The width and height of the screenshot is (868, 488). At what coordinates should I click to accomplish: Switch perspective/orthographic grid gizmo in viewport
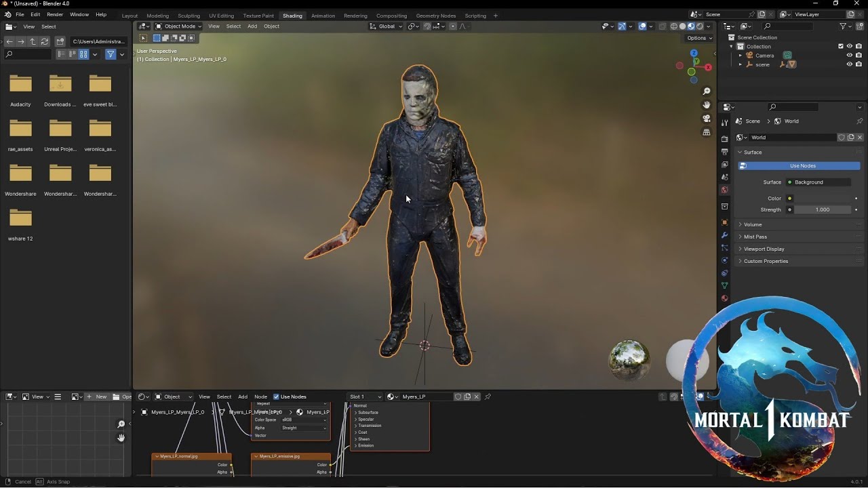pyautogui.click(x=707, y=132)
